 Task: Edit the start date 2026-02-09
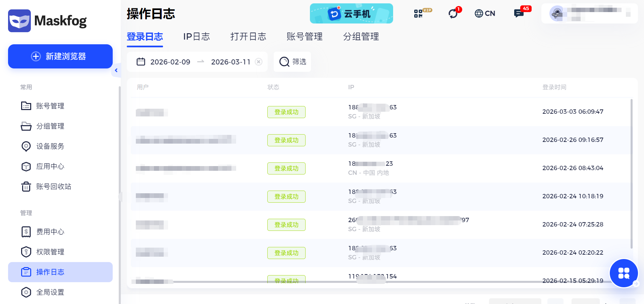pyautogui.click(x=170, y=62)
